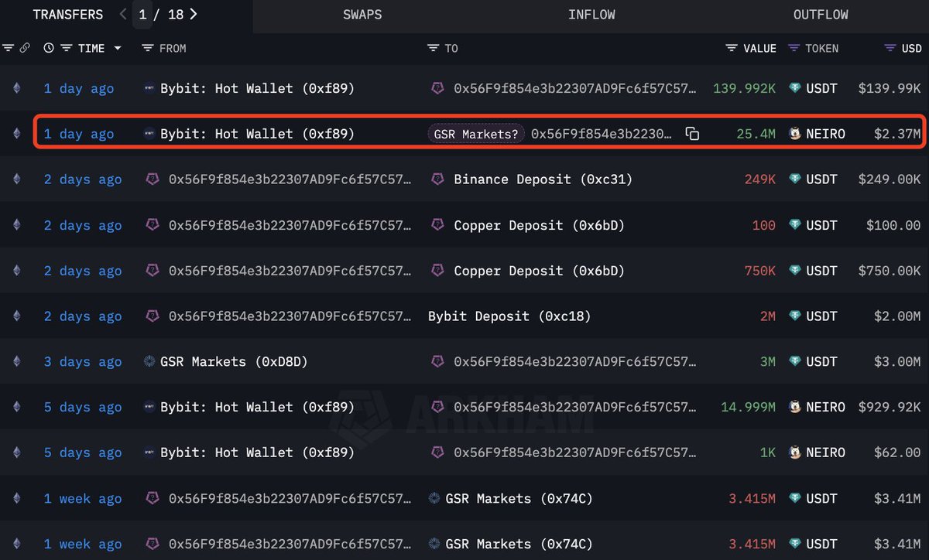Click the clock icon beside the TIME header
The width and height of the screenshot is (929, 560).
coord(49,48)
